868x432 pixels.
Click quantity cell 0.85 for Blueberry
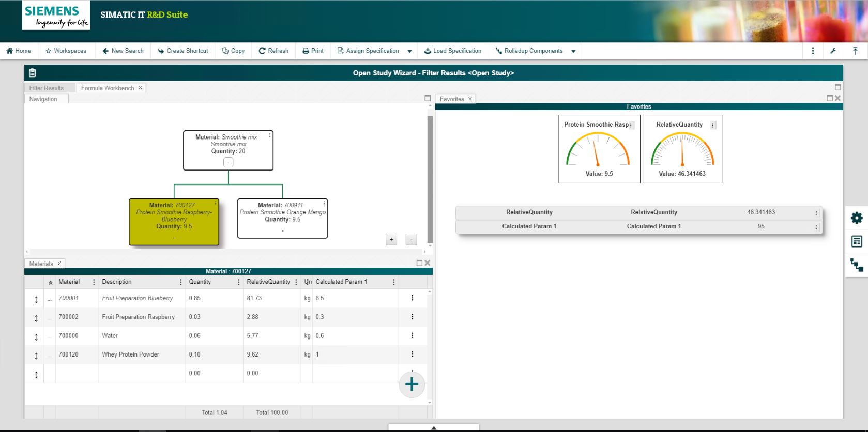coord(215,298)
